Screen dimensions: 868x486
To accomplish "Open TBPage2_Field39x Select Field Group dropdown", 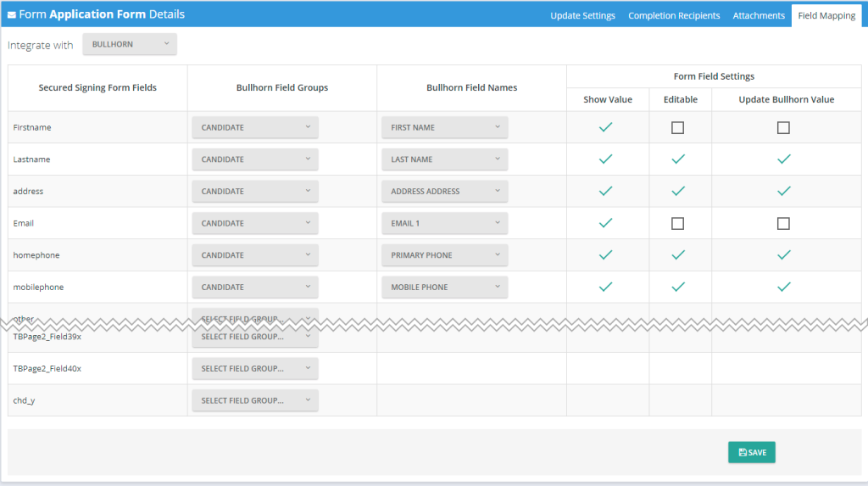I will point(255,337).
